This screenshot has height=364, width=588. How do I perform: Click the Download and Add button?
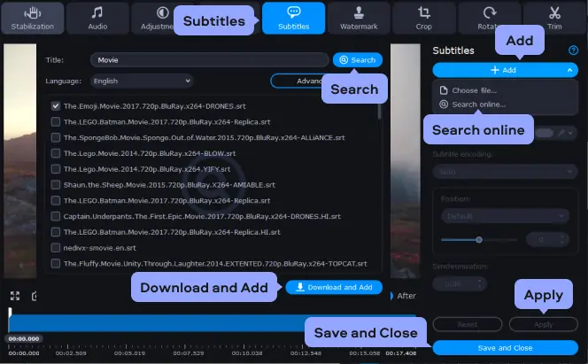point(334,287)
